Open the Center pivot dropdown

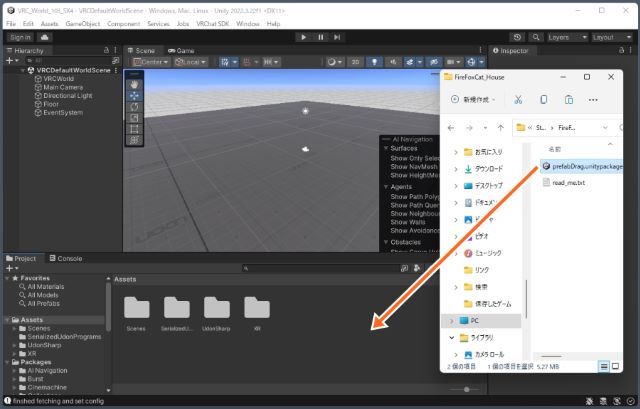(x=151, y=62)
